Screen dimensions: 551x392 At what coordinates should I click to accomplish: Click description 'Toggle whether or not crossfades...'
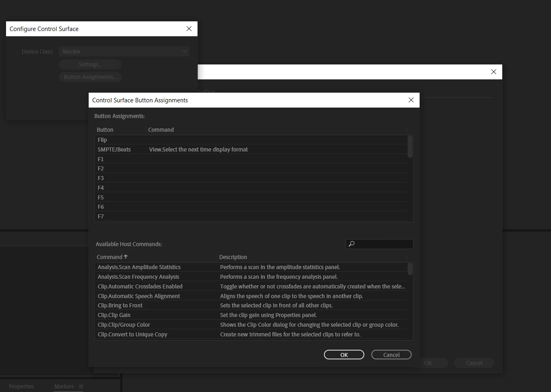coord(312,286)
